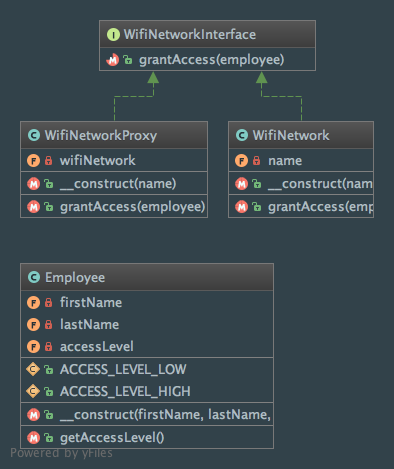This screenshot has width=394, height=469.
Task: Select the firstName field
Action: coord(91,303)
